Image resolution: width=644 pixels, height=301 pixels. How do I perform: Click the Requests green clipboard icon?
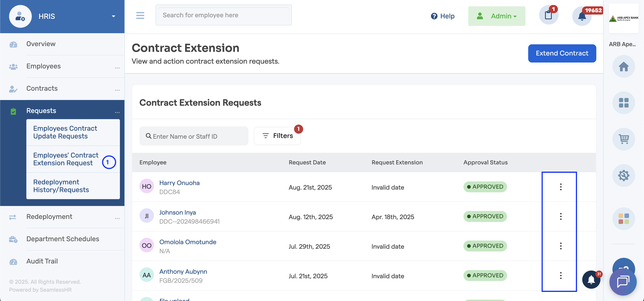pyautogui.click(x=13, y=111)
